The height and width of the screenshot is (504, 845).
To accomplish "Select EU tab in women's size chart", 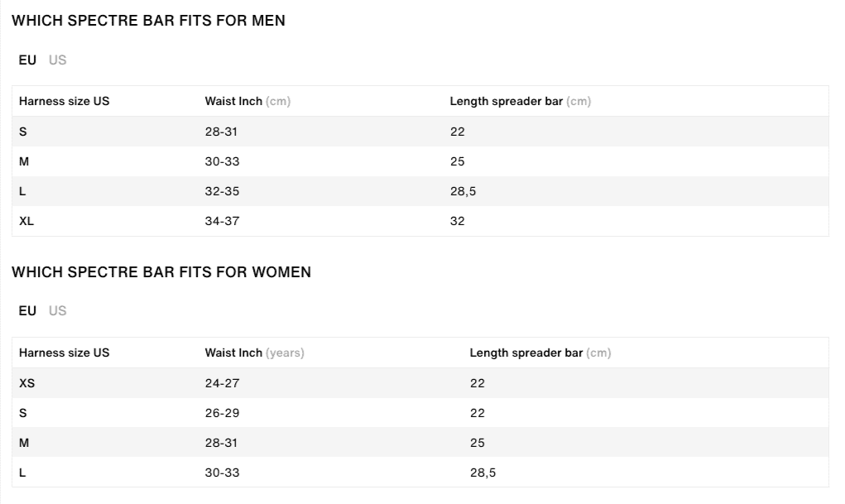I will [27, 311].
